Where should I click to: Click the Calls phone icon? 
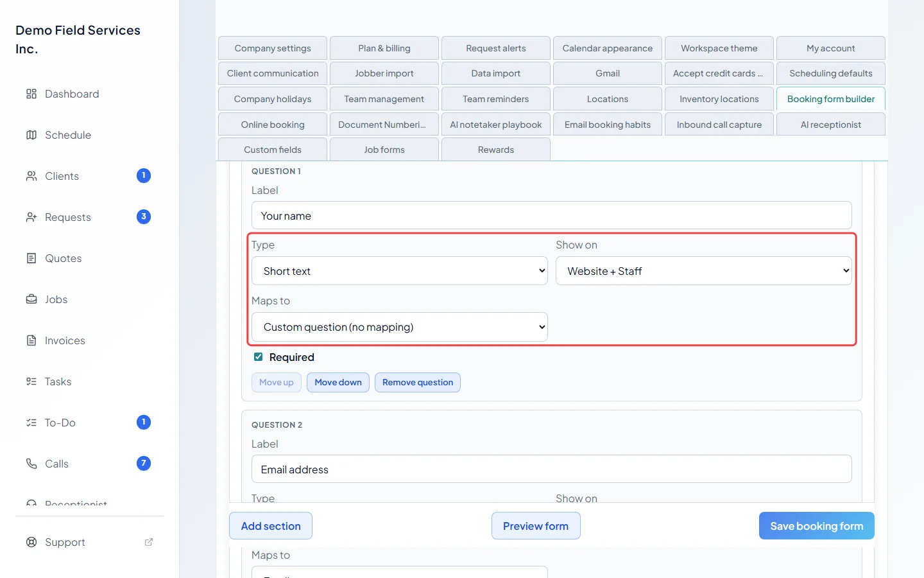(x=31, y=464)
